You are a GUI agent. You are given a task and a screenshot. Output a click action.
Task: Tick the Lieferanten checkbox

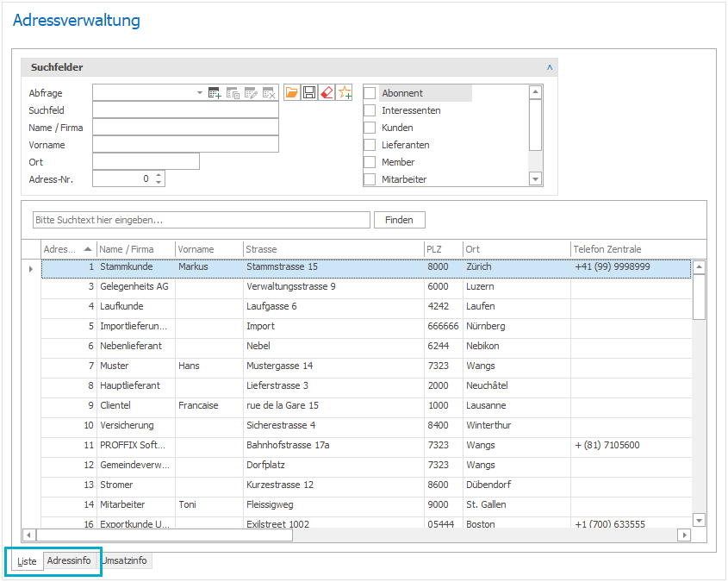370,145
